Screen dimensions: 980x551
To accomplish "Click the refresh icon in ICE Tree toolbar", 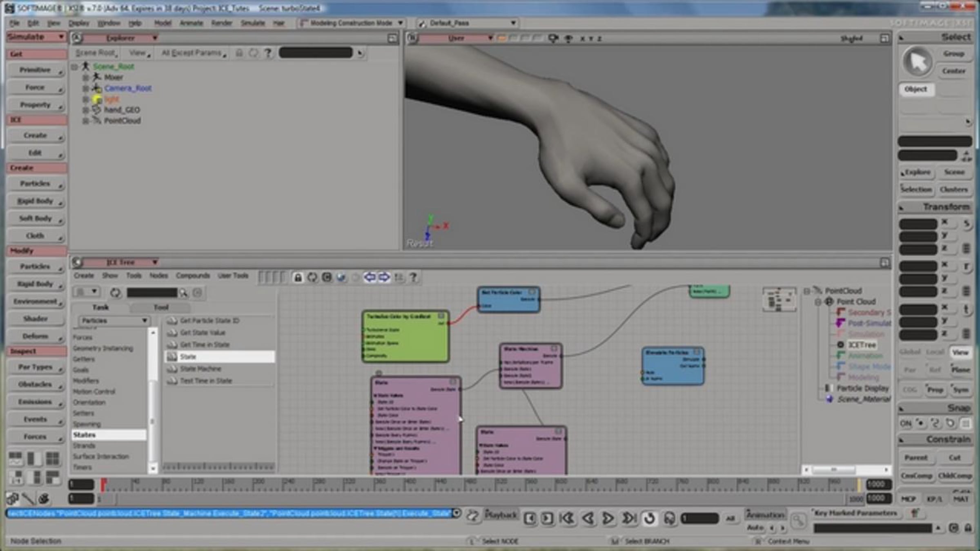I will [x=312, y=278].
